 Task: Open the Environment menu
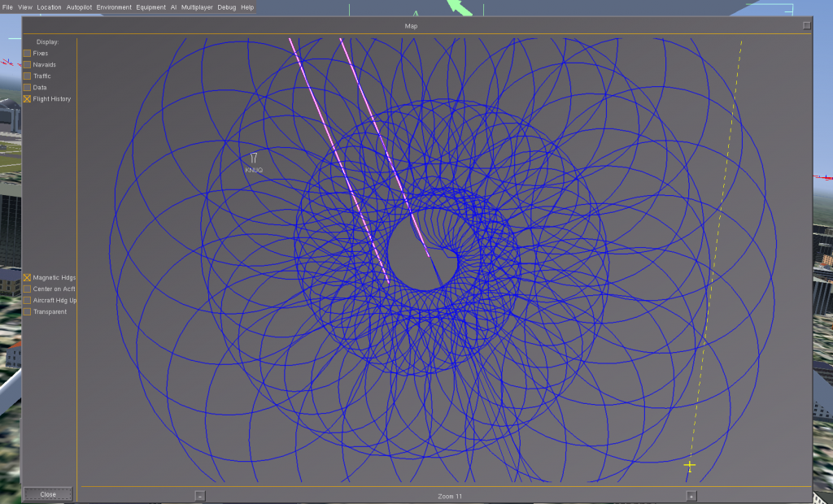point(114,7)
